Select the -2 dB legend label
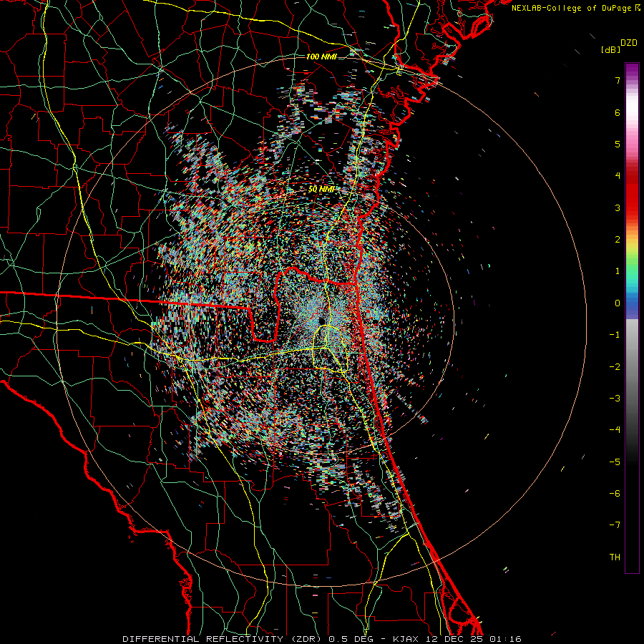Image resolution: width=644 pixels, height=644 pixels. pyautogui.click(x=615, y=367)
